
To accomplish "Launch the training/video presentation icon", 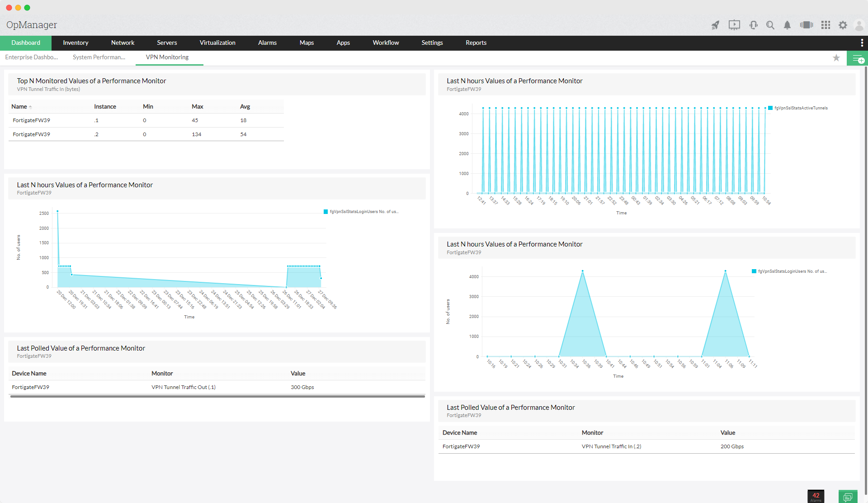I will [x=734, y=25].
